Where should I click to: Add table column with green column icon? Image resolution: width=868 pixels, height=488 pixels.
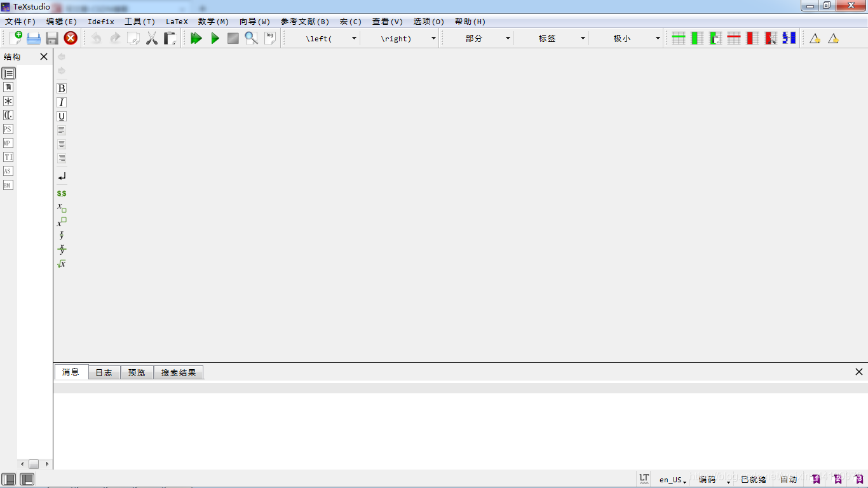tap(697, 38)
